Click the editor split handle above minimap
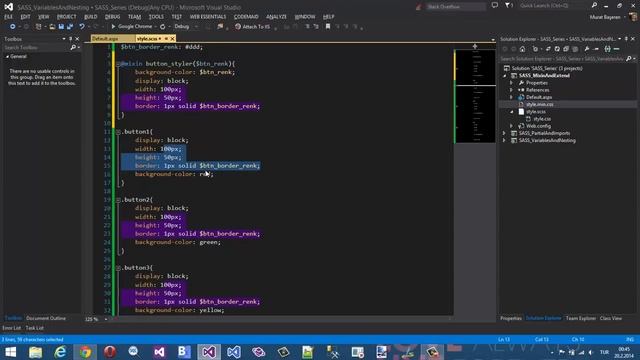 point(475,46)
